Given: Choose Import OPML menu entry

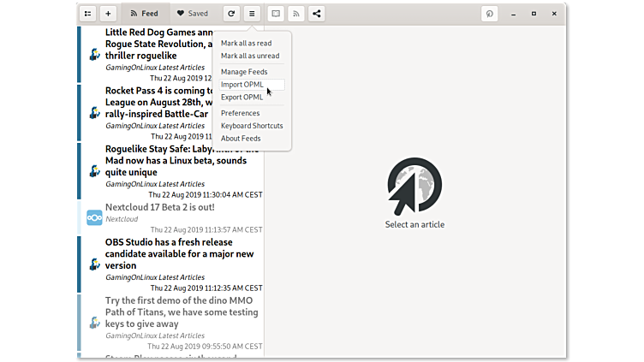Looking at the screenshot, I should pos(242,85).
